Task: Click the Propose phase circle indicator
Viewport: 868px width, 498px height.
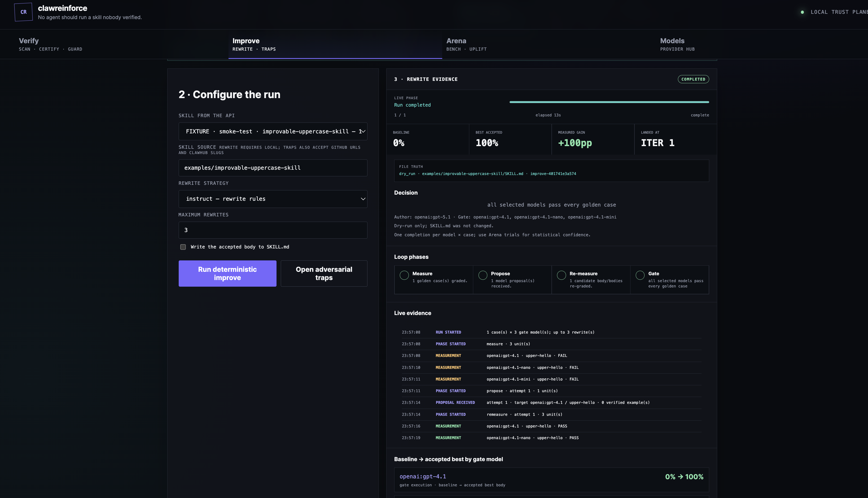Action: (483, 275)
